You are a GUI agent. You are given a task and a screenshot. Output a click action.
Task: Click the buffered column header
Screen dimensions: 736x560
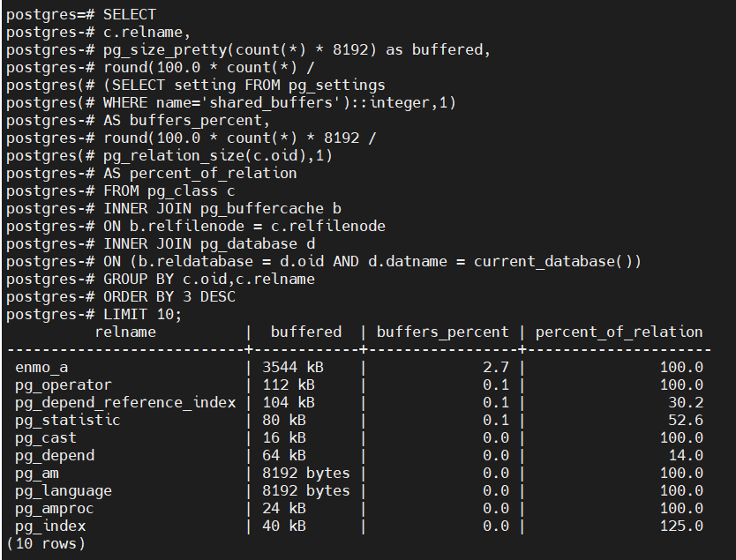pos(305,332)
